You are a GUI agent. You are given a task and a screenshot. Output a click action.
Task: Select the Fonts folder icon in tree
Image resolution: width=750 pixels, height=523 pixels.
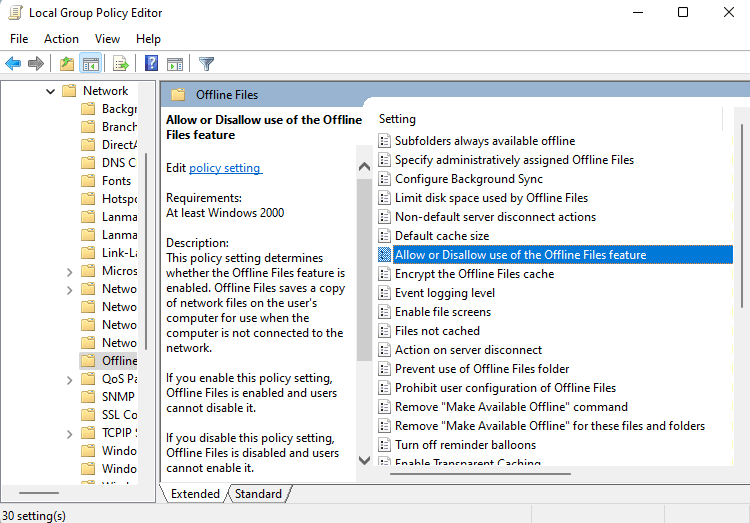pyautogui.click(x=90, y=181)
